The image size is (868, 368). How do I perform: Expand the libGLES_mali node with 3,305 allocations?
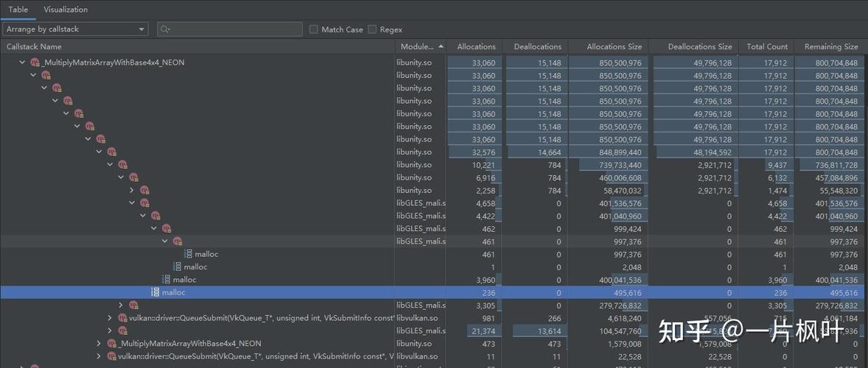121,305
